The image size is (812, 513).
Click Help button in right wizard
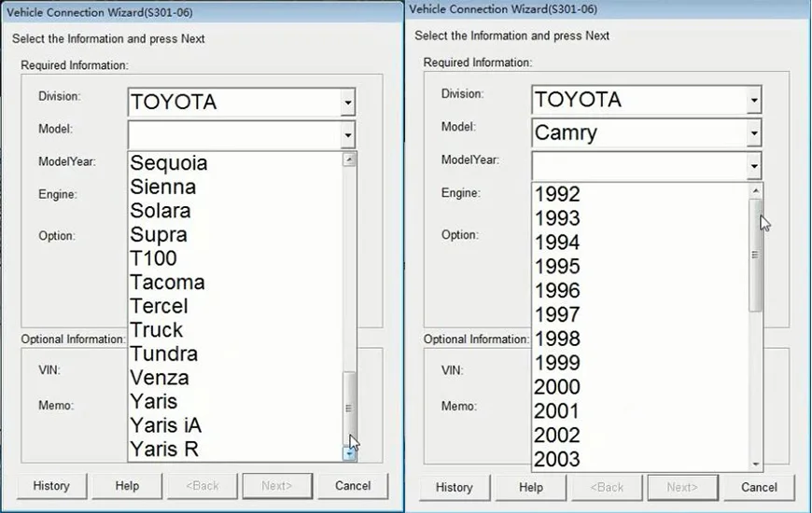pyautogui.click(x=531, y=488)
